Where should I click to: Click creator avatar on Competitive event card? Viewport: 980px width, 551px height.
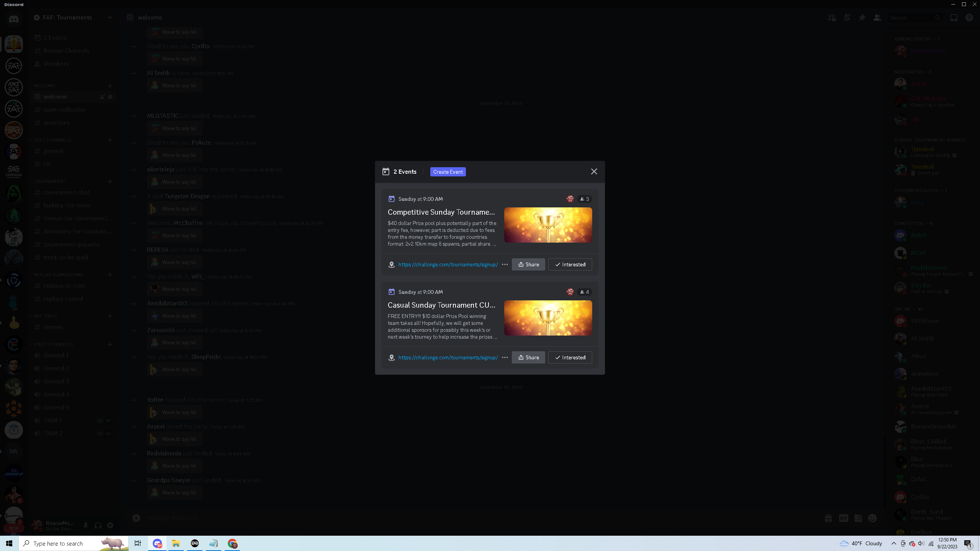tap(570, 199)
